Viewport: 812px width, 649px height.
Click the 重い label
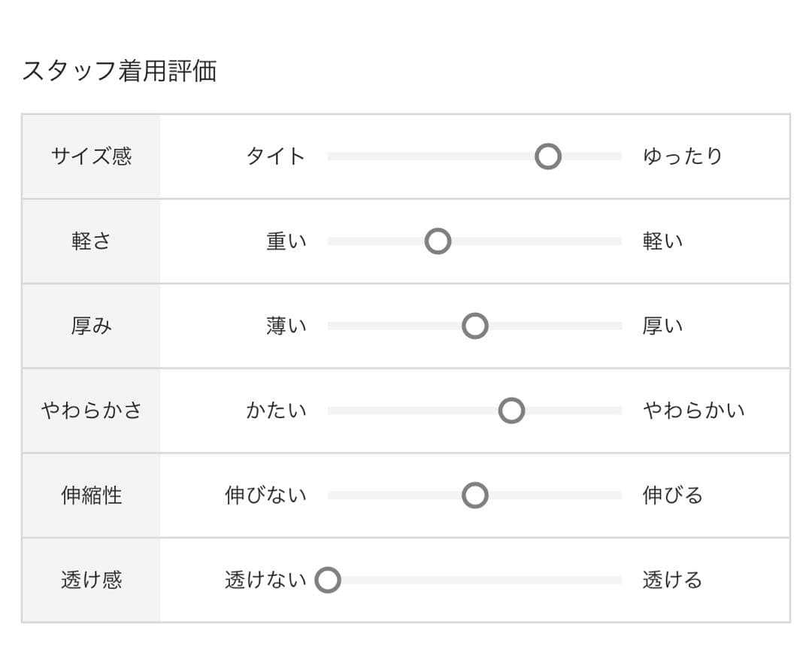[286, 241]
